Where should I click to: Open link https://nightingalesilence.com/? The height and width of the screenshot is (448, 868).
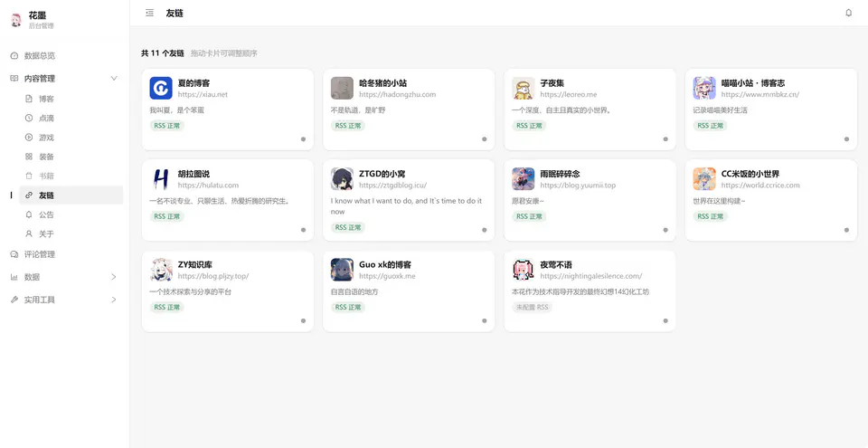click(591, 276)
